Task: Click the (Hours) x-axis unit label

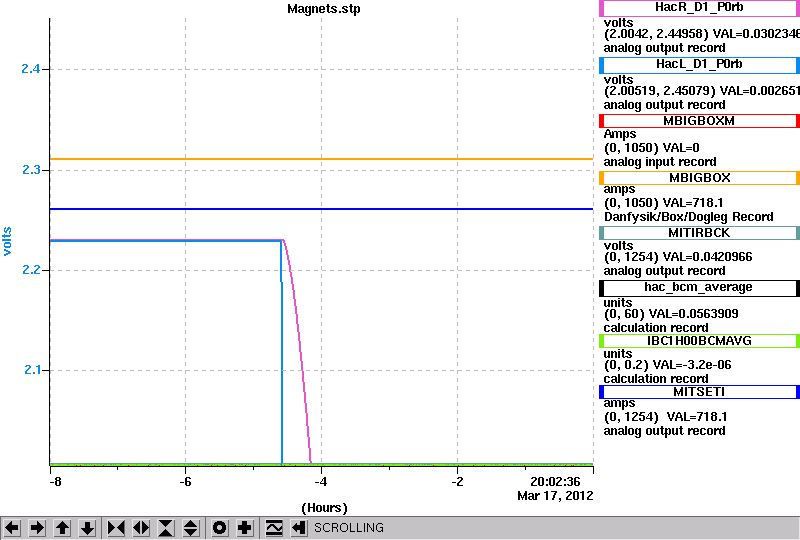Action: pyautogui.click(x=324, y=508)
